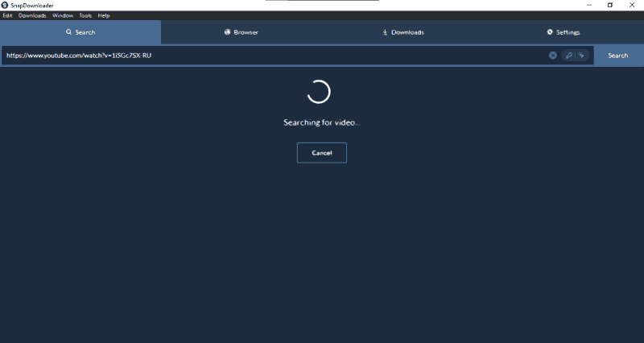Minimize the SnapDownloader window
Screen dimensions: 644x343
pyautogui.click(x=586, y=5)
